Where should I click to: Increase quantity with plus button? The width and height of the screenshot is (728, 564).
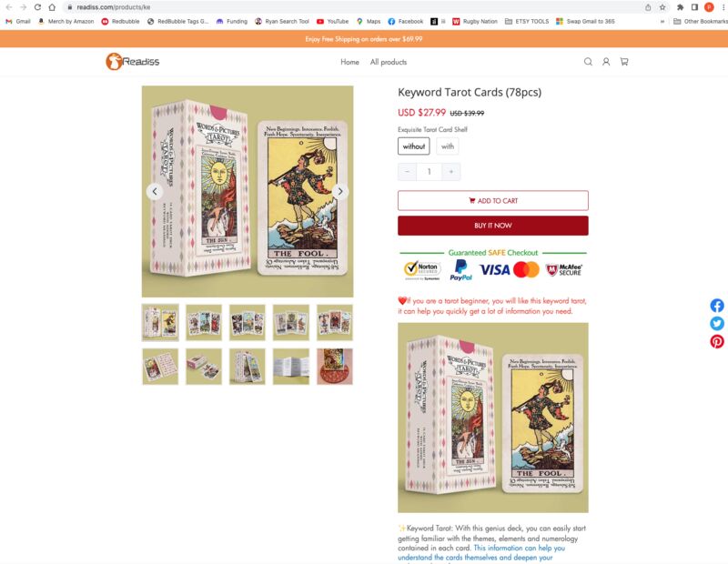pyautogui.click(x=450, y=172)
